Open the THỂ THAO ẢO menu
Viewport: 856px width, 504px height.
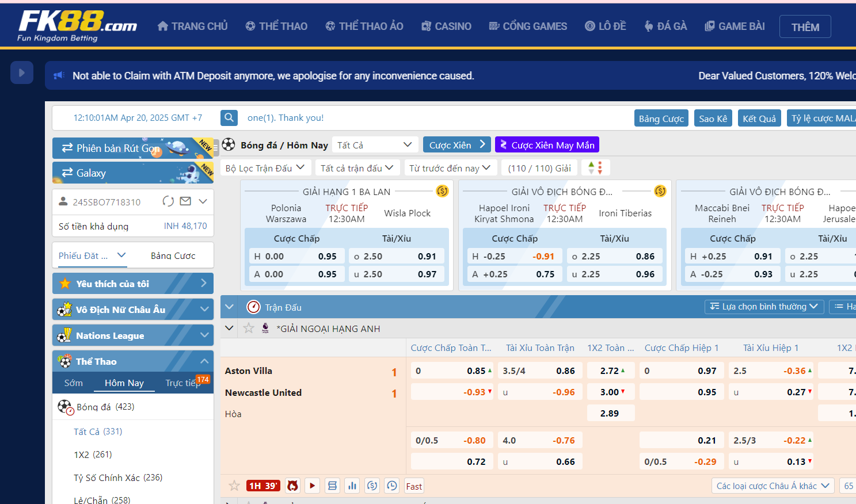click(364, 26)
